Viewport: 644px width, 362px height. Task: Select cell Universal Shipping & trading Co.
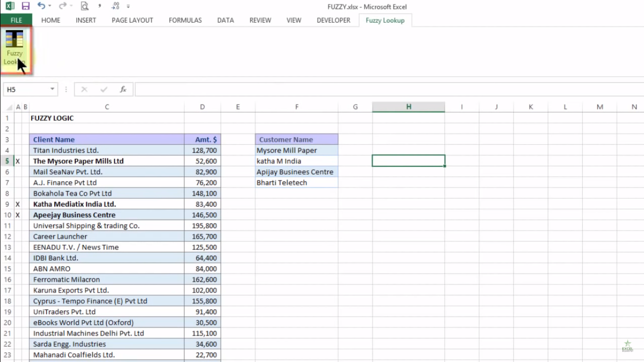107,226
